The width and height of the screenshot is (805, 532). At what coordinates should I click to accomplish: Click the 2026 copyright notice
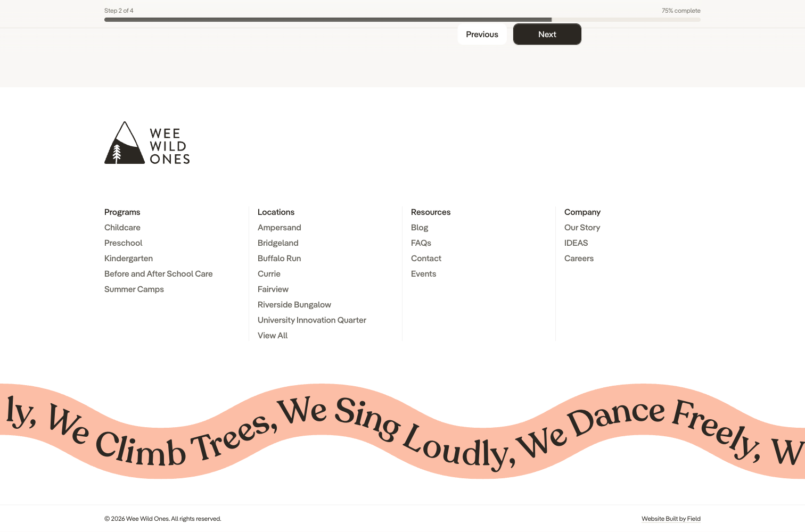tap(163, 519)
